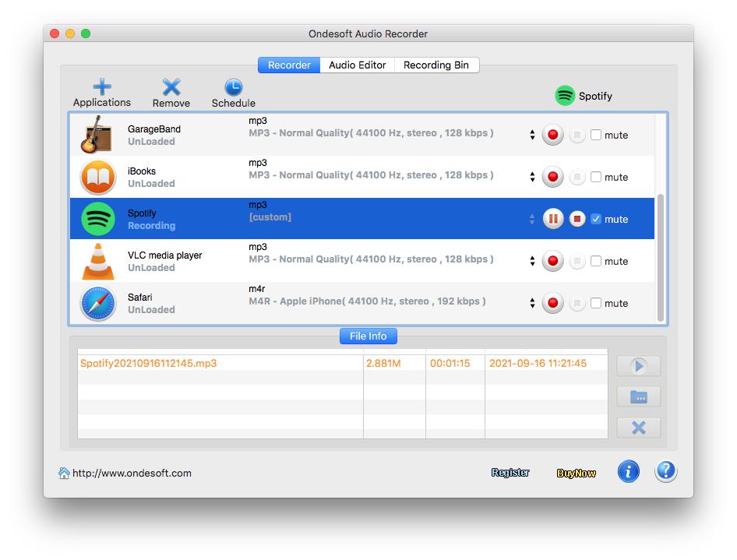Image resolution: width=737 pixels, height=560 pixels.
Task: Switch to the Audio Editor tab
Action: click(357, 65)
